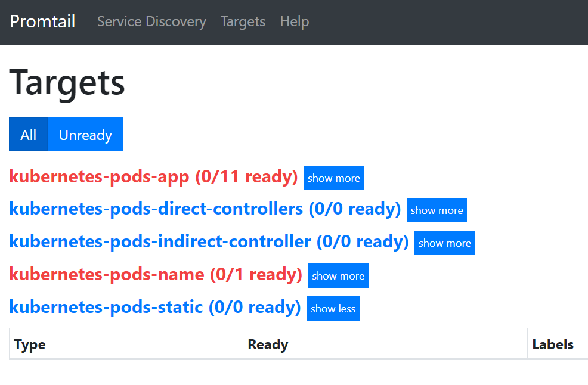Open kubernetes-pods-app (0/11 ready) link
The width and height of the screenshot is (588, 385).
pos(153,176)
